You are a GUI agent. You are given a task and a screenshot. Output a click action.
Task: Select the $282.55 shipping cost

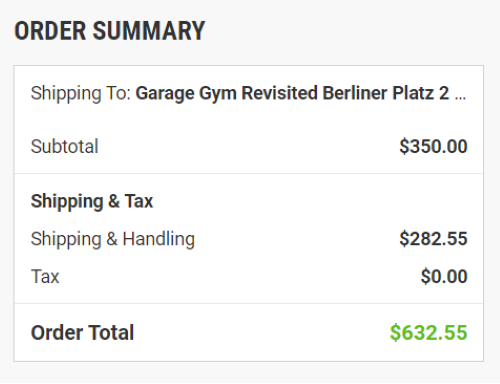tap(433, 239)
